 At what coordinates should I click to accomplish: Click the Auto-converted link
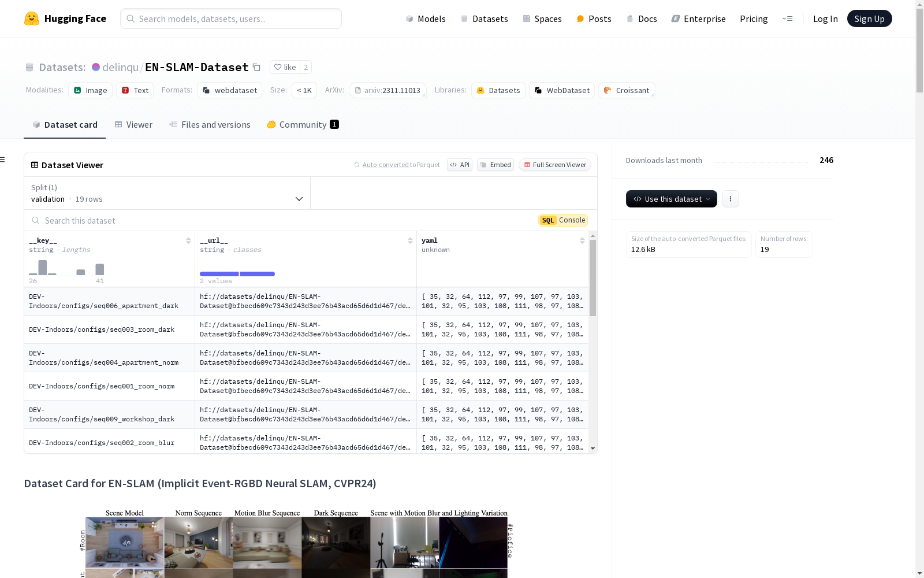(385, 165)
